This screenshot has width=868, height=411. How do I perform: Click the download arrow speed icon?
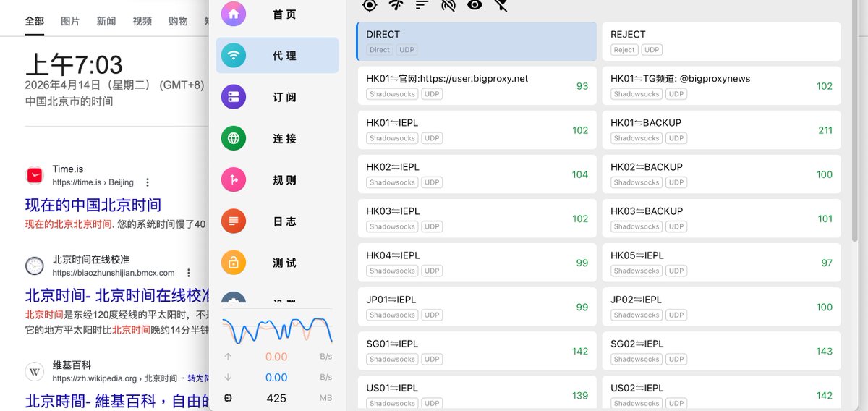tap(229, 377)
